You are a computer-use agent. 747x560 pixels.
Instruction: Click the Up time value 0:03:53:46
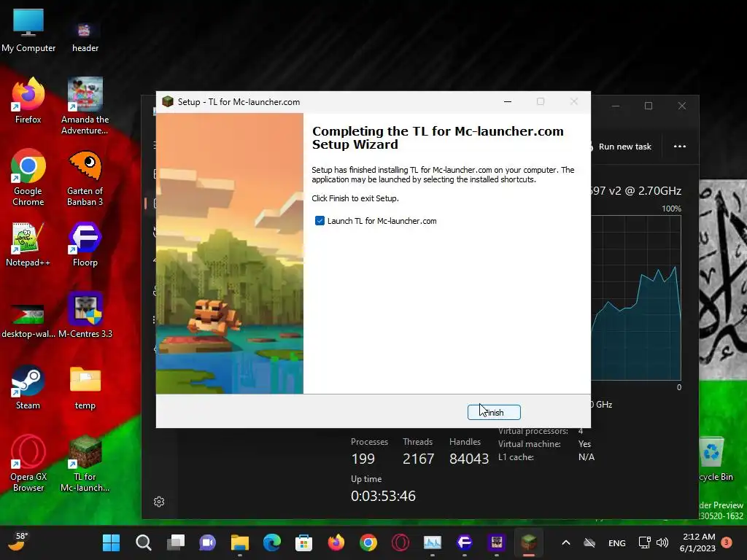click(x=383, y=496)
